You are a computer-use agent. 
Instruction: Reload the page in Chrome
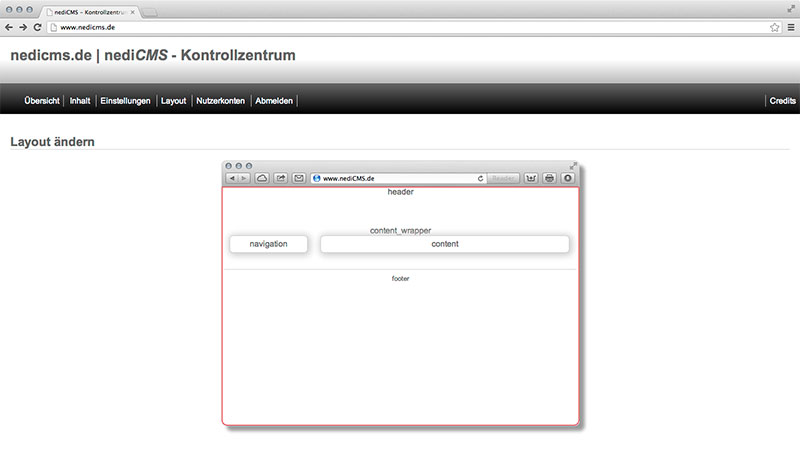(37, 28)
